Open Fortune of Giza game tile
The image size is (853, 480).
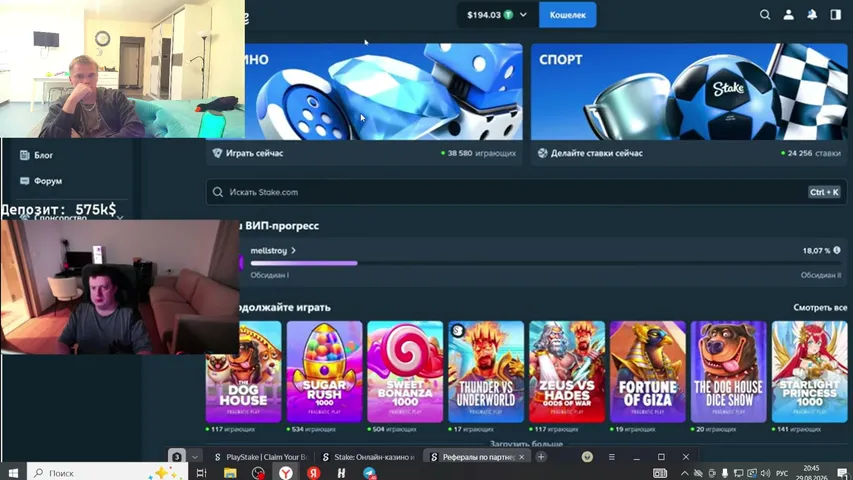[x=647, y=372]
